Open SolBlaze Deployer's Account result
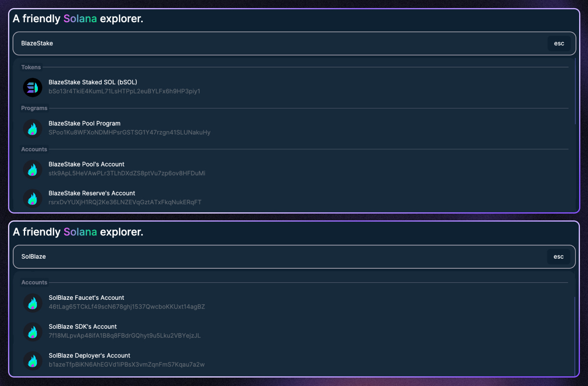The image size is (588, 386). pyautogui.click(x=295, y=360)
